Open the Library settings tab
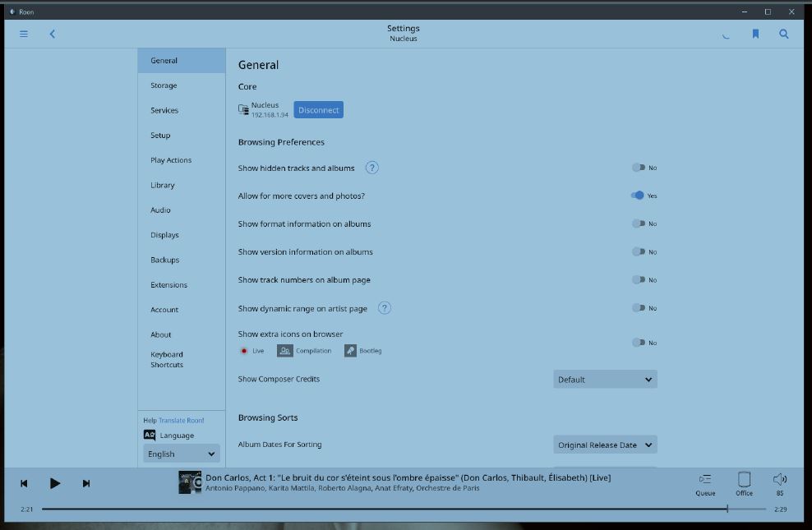 tap(182, 185)
